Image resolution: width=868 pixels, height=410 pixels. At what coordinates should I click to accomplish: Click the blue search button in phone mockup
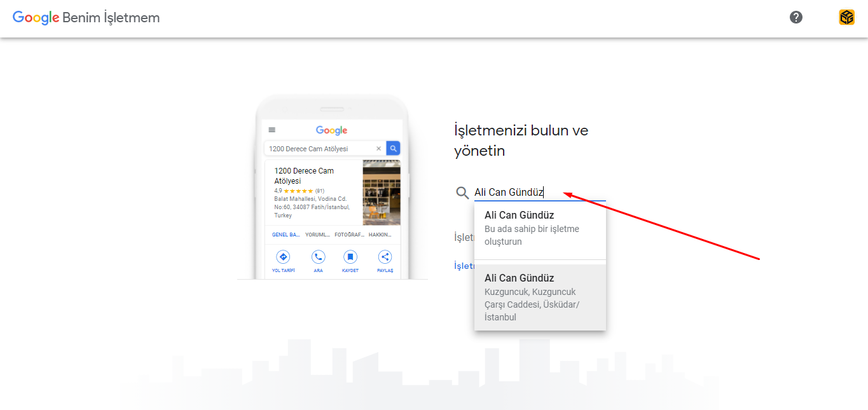pos(393,149)
